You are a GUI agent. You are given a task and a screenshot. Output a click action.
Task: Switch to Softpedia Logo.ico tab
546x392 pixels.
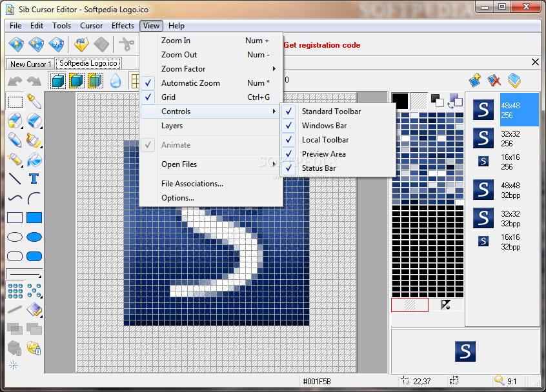coord(88,63)
